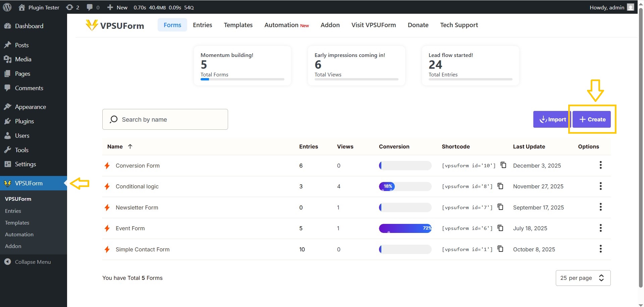Click the magnifier icon in the search field

(114, 119)
